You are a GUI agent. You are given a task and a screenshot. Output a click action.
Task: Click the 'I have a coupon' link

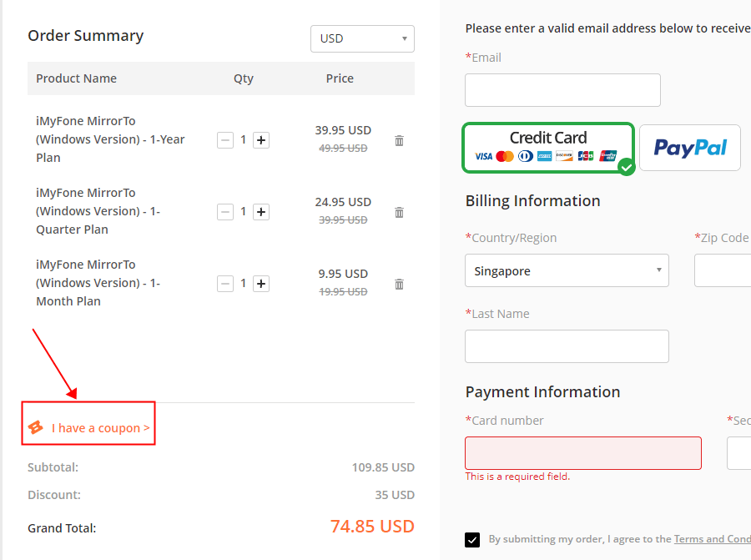[x=101, y=428]
